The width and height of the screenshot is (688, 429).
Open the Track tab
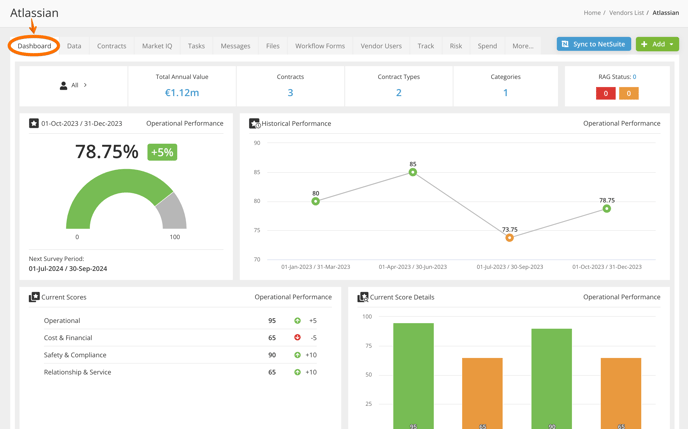pyautogui.click(x=426, y=46)
